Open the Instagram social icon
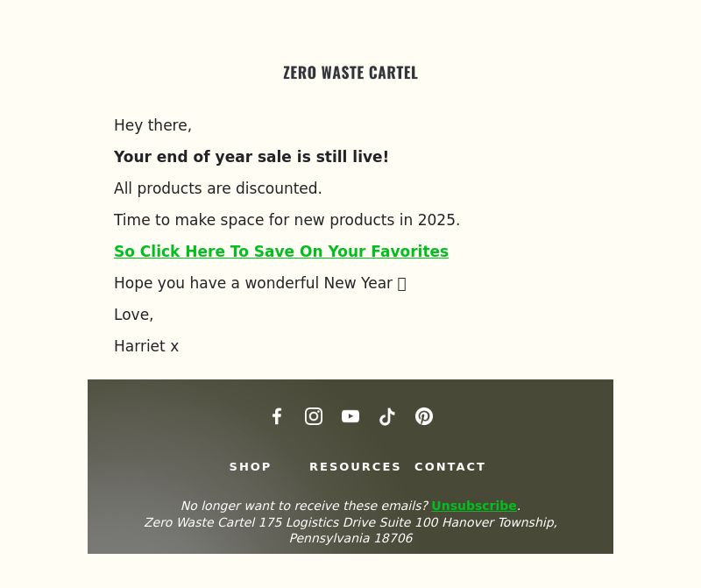The height and width of the screenshot is (588, 701). [x=314, y=416]
